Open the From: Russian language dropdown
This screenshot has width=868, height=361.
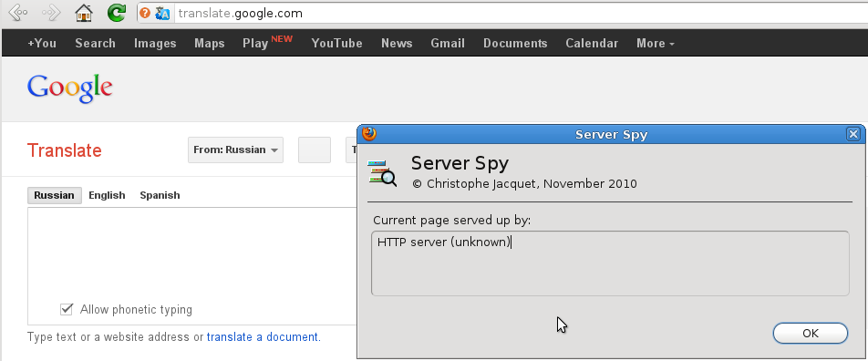[235, 150]
